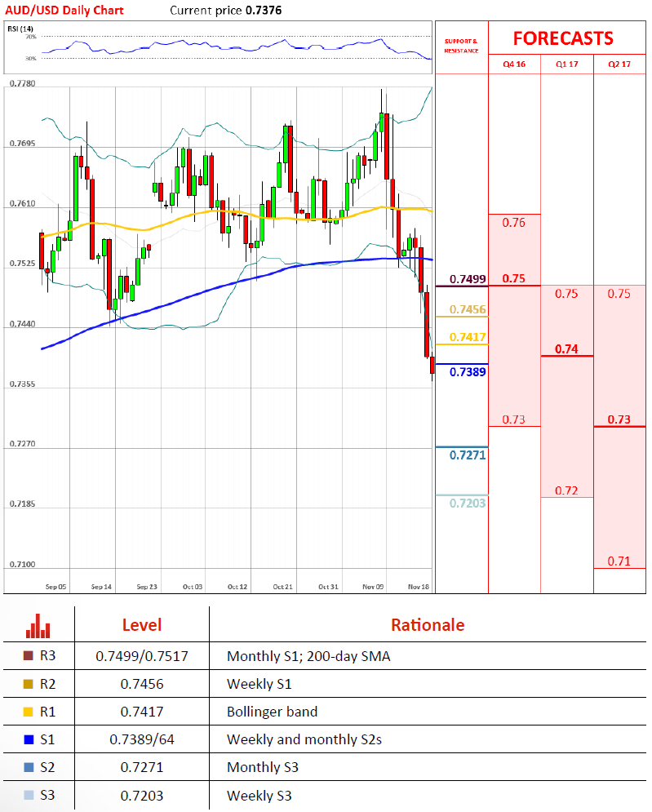Click the red bar chart icon
The width and height of the screenshot is (652, 812).
coord(38,626)
